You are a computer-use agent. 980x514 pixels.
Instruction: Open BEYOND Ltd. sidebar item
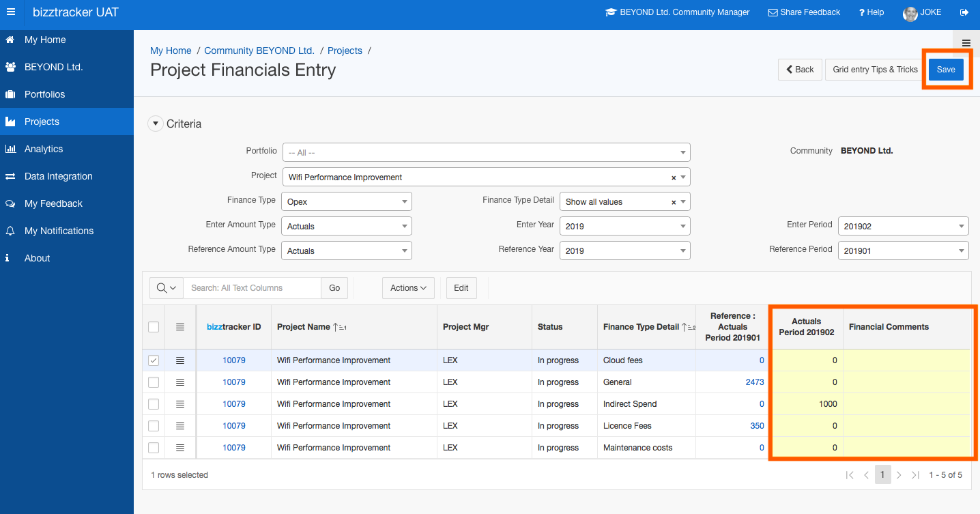point(67,67)
